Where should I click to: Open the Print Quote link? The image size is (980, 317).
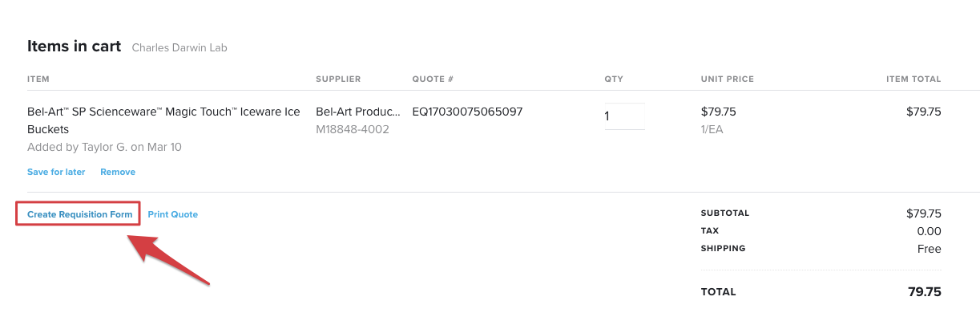click(x=173, y=214)
